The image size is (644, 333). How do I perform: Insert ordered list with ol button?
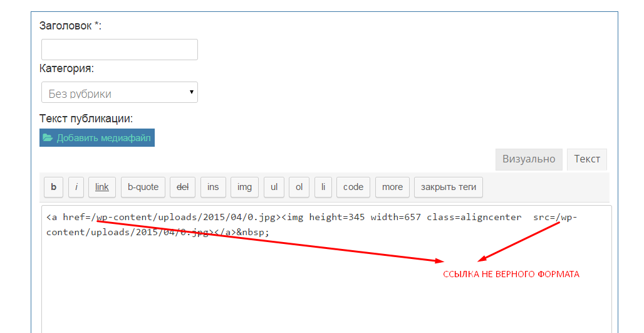click(x=299, y=187)
